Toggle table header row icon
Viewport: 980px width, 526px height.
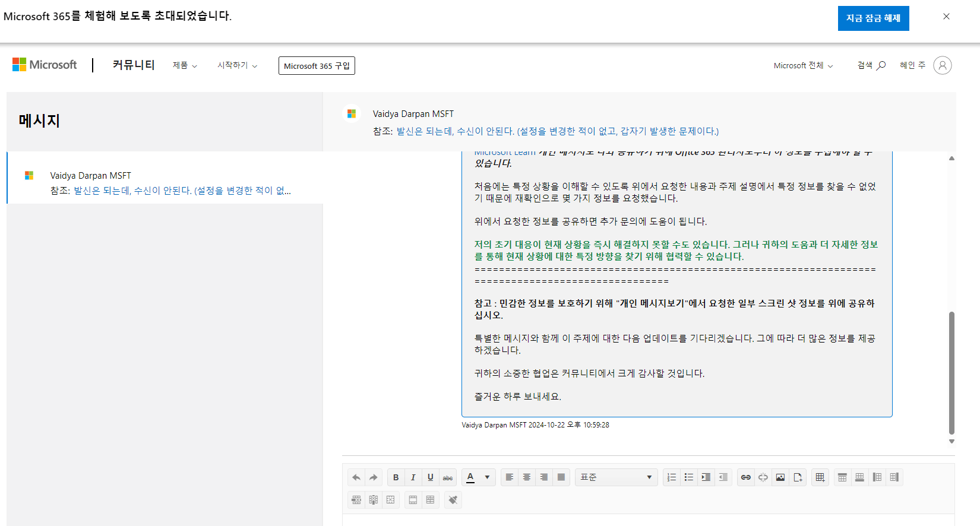click(413, 500)
